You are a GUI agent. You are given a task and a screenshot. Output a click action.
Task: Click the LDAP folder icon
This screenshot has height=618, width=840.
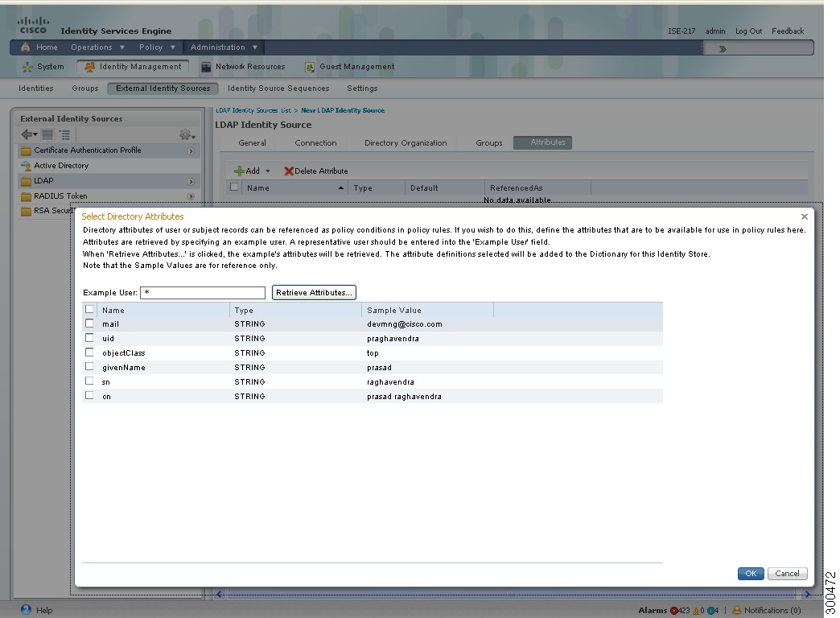point(26,181)
